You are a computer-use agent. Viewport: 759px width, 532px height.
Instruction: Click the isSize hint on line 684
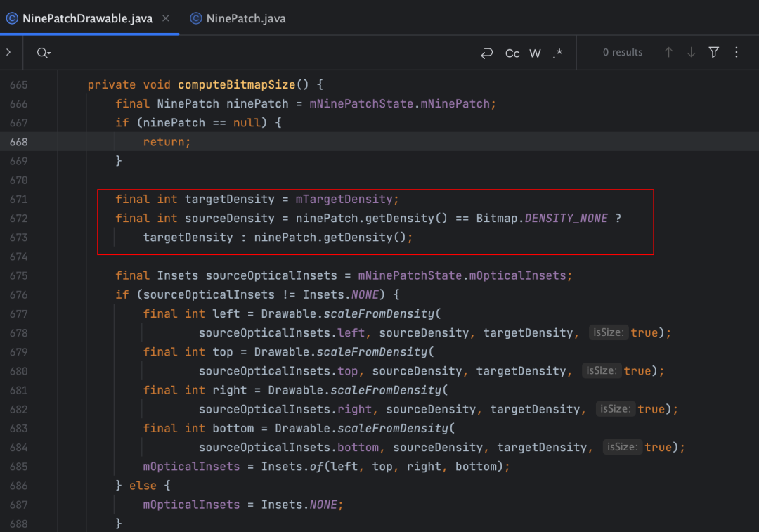(x=622, y=447)
